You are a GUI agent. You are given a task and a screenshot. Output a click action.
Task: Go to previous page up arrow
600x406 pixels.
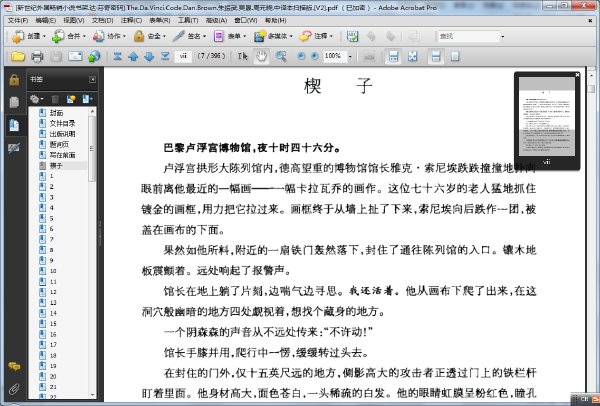(133, 57)
